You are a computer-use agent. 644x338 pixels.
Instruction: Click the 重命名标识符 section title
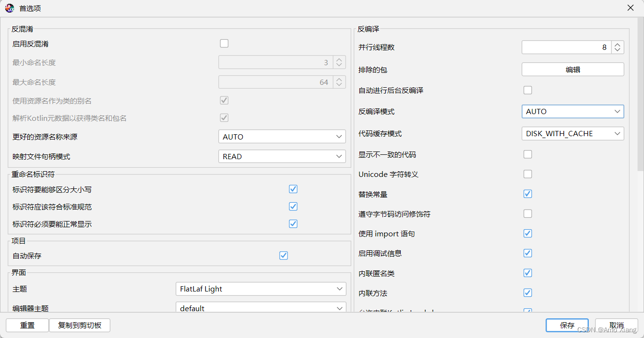click(x=33, y=174)
